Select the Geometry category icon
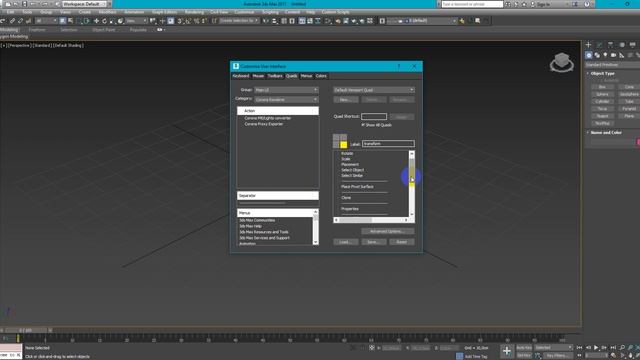Screen dimensions: 640x360 [589, 55]
